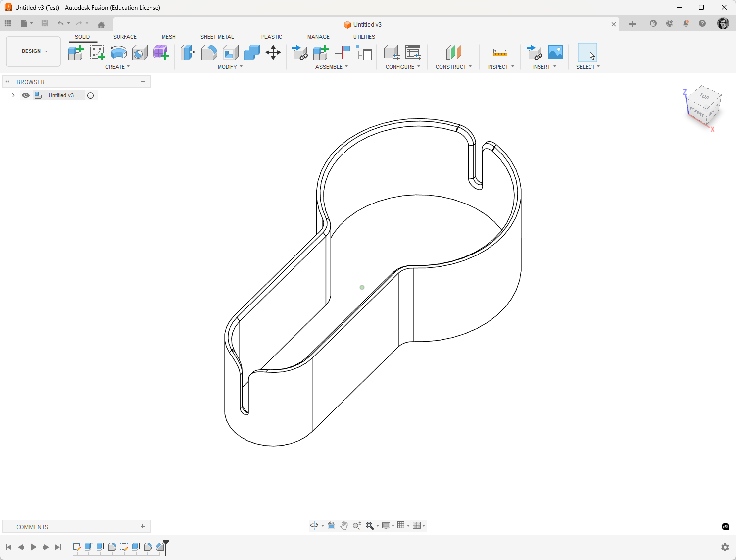Hide Untitled v3 using the eye icon
The height and width of the screenshot is (560, 736).
pos(26,95)
